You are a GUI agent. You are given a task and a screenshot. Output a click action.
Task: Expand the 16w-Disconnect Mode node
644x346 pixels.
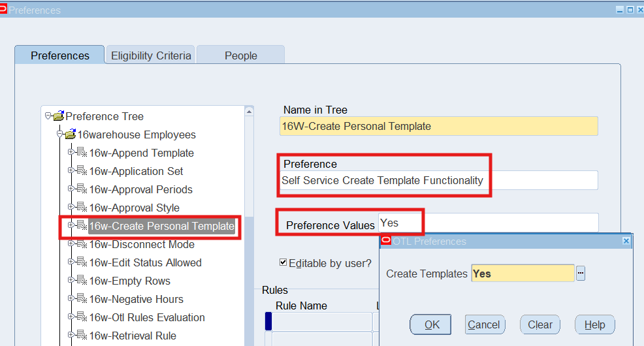(x=71, y=244)
